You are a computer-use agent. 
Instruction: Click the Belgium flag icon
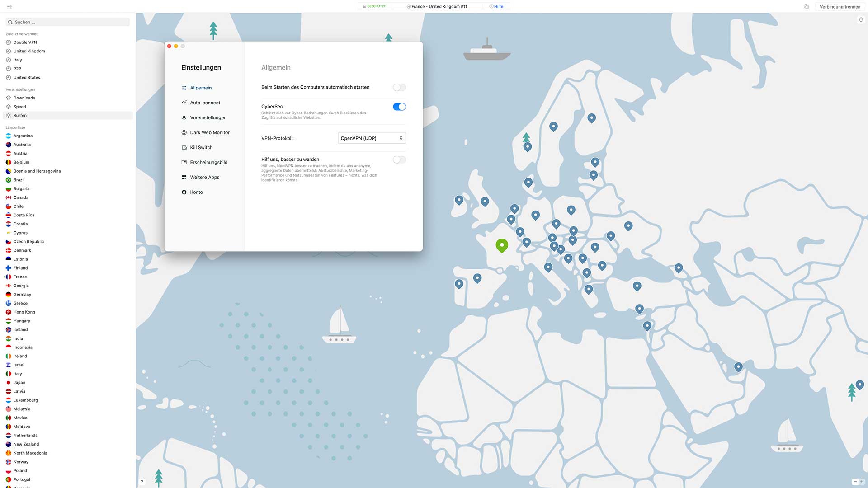[8, 162]
